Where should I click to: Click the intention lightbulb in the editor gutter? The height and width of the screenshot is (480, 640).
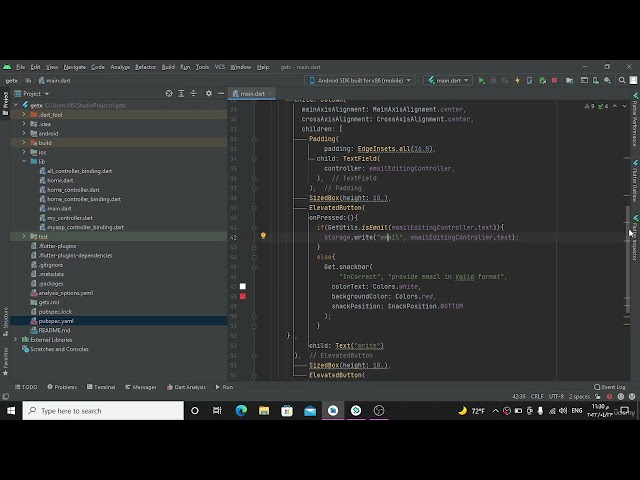click(x=263, y=237)
